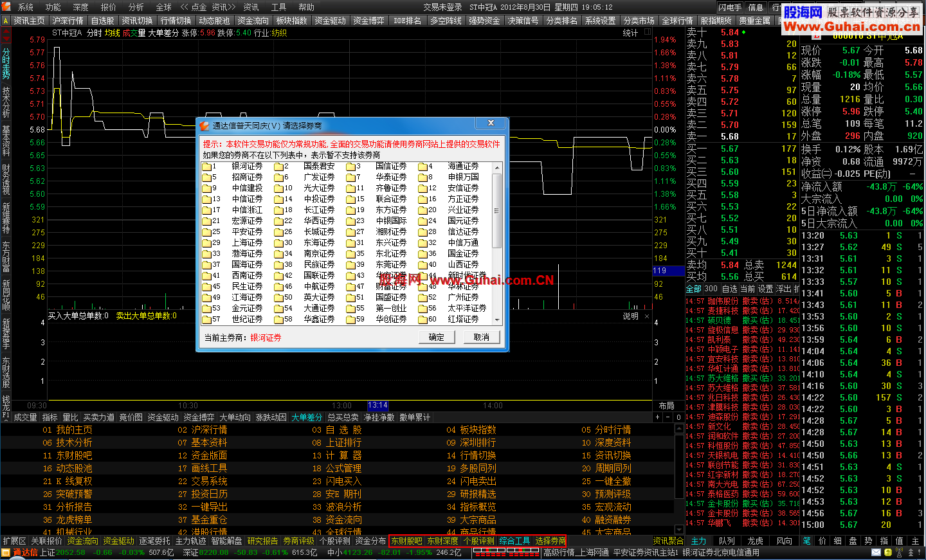Viewport: 926px width, 560px height.
Task: Switch to the 队列 tab at bottom right
Action: coord(727,541)
